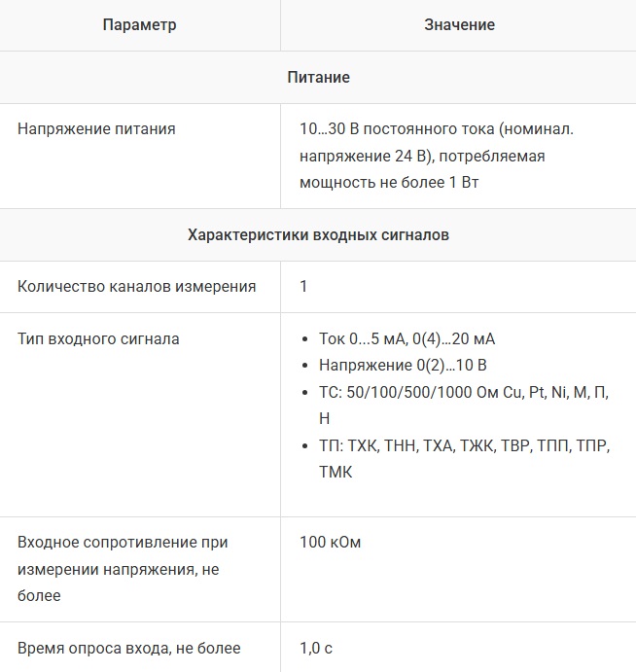
Task: Select the Характеристики входных сигналов heading
Action: [318, 234]
